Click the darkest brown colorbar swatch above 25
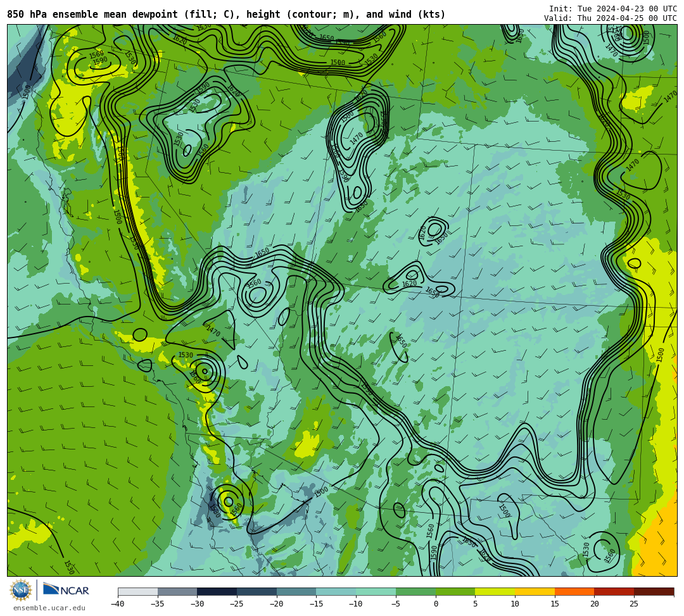 654,591
